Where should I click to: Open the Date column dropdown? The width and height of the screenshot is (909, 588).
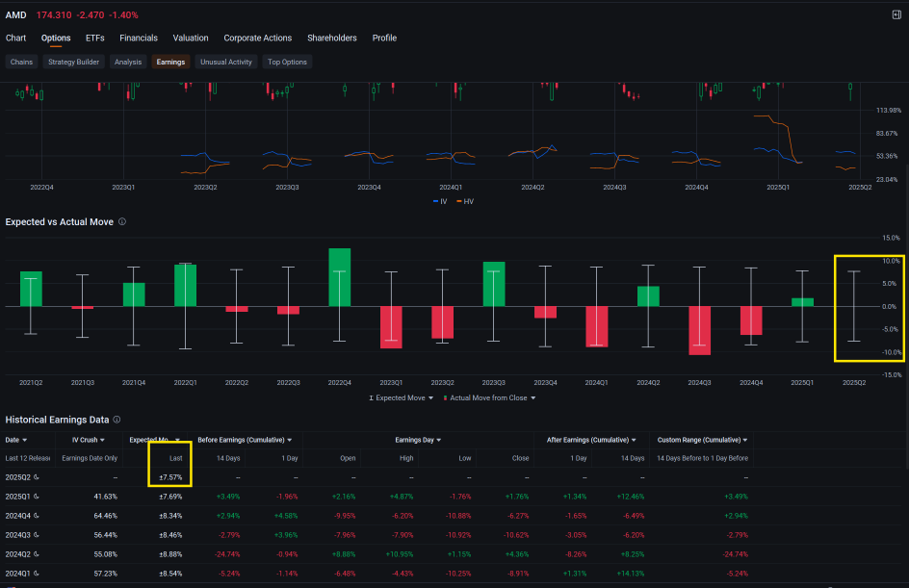(x=16, y=440)
